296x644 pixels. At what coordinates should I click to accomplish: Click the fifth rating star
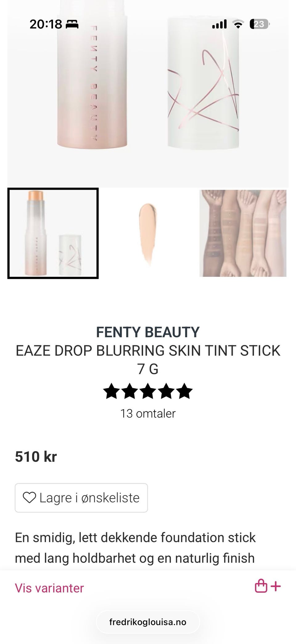184,391
